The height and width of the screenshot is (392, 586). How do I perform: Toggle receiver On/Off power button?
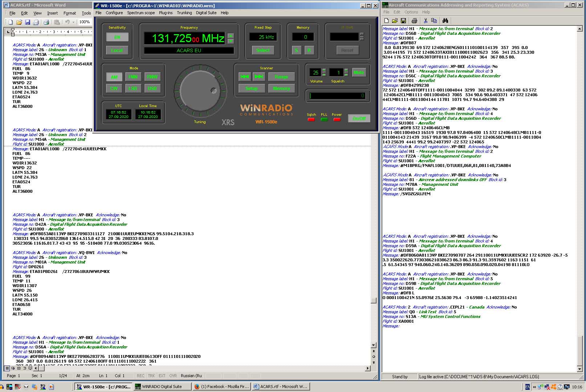pos(359,118)
